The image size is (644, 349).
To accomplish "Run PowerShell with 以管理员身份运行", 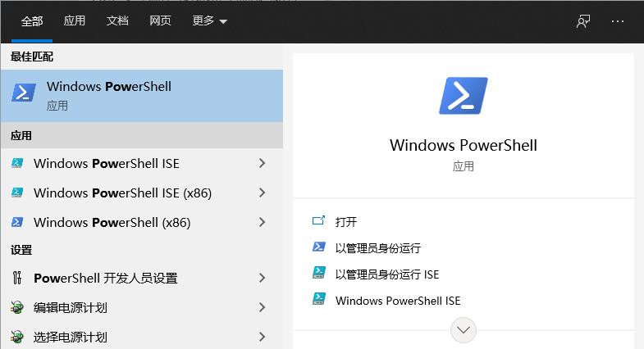I will 378,248.
